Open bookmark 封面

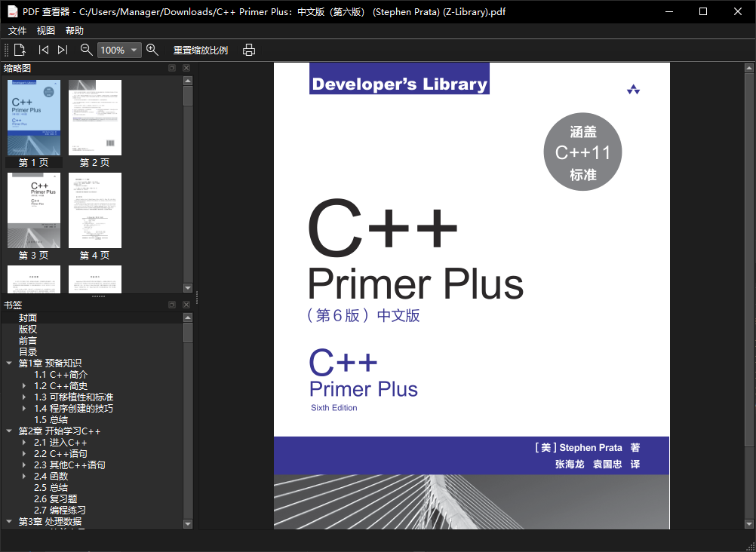coord(28,317)
